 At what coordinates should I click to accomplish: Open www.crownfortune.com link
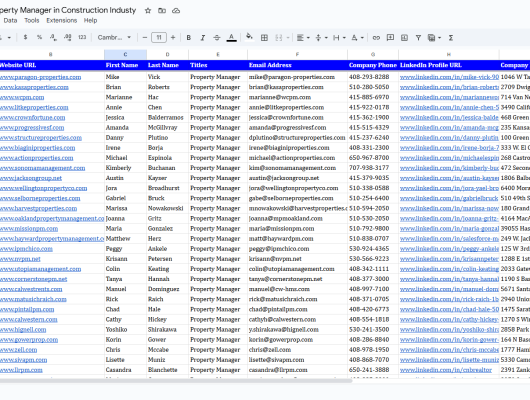(32, 118)
